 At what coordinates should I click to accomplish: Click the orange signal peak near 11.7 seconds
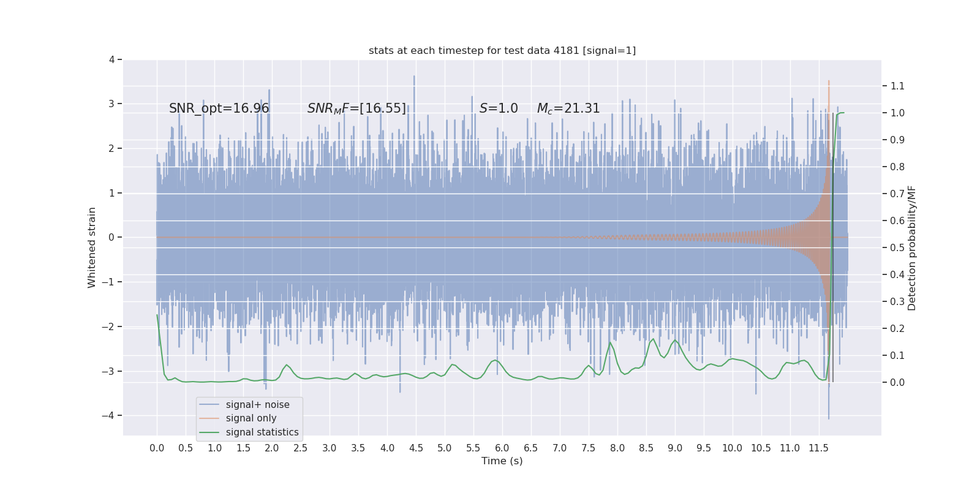pyautogui.click(x=829, y=83)
